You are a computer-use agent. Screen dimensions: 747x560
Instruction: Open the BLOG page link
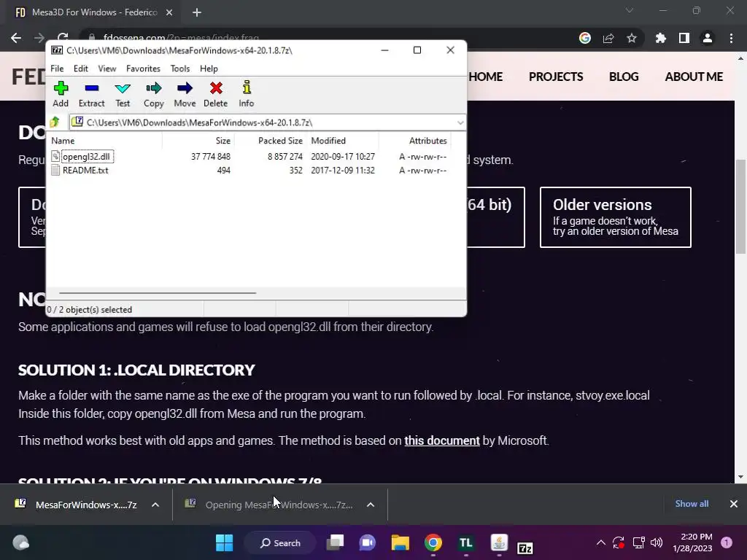tap(624, 77)
